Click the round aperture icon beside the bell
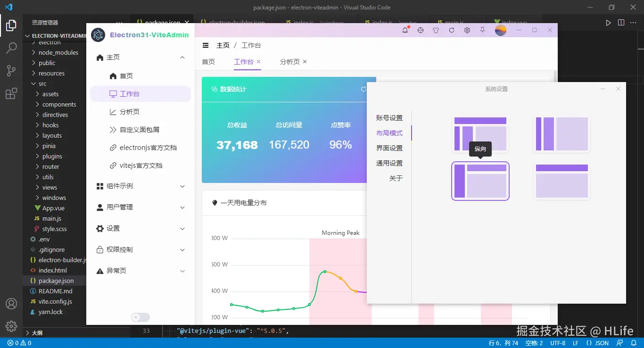Image resolution: width=644 pixels, height=348 pixels. pyautogui.click(x=421, y=30)
